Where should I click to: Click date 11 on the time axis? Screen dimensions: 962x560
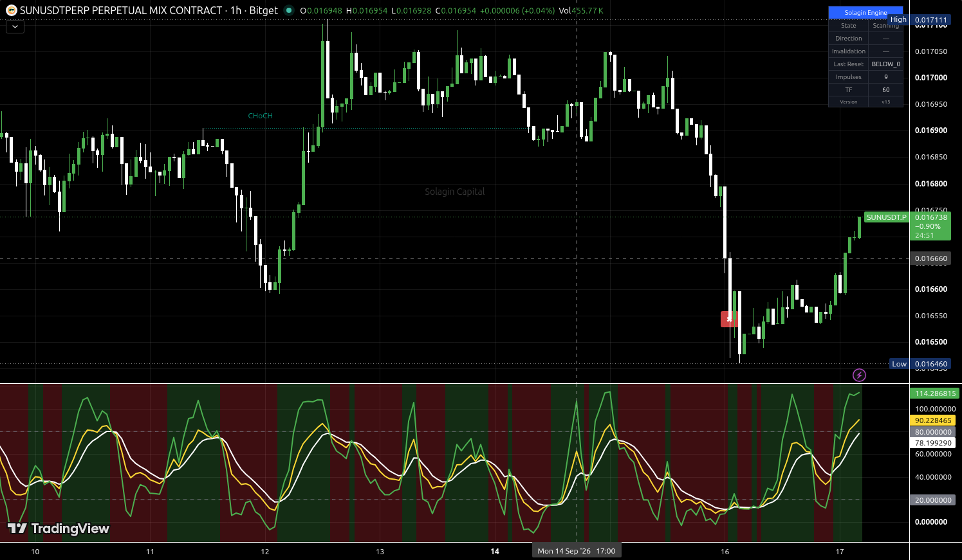[x=150, y=552]
